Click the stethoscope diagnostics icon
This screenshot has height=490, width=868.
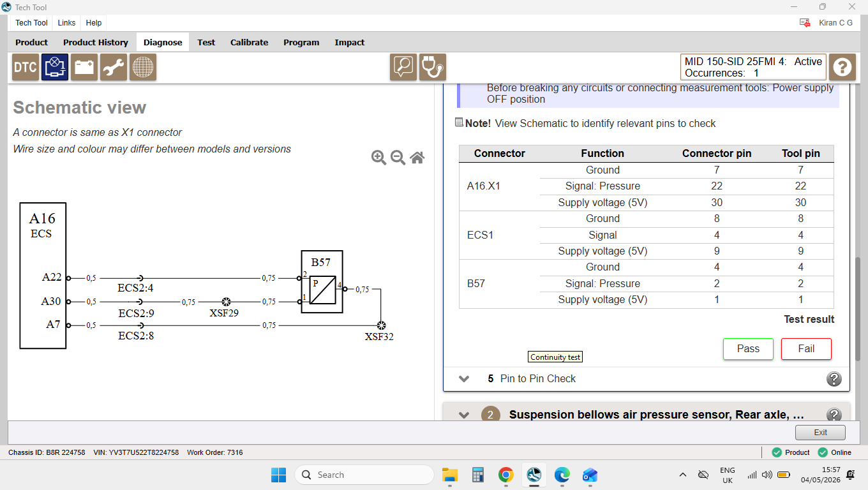[x=433, y=67]
